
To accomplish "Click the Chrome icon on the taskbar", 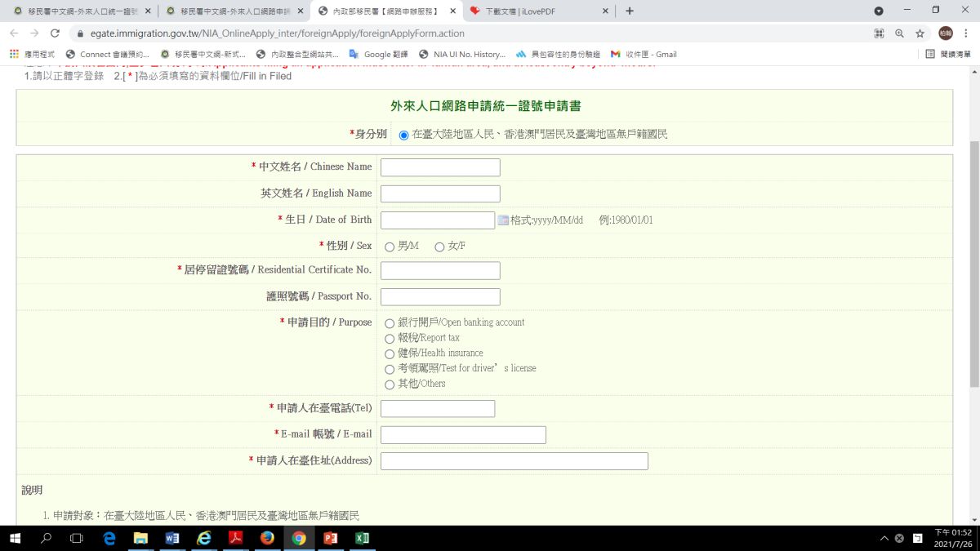I will (299, 538).
